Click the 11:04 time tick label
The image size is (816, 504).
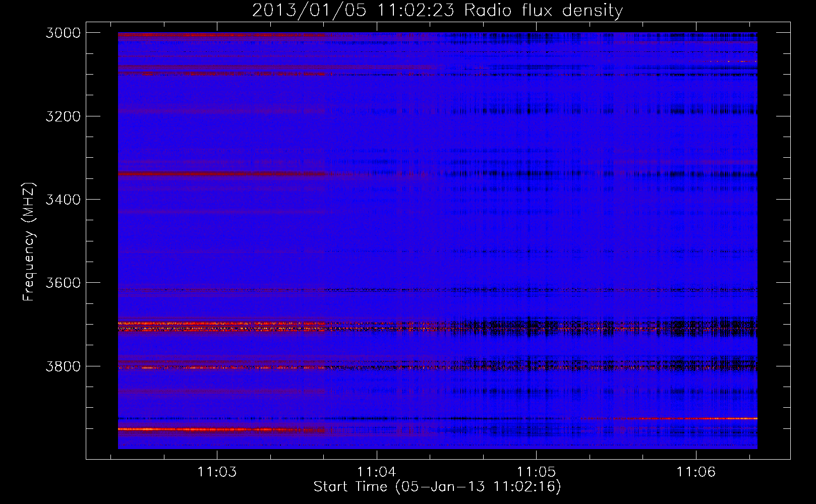coord(377,472)
